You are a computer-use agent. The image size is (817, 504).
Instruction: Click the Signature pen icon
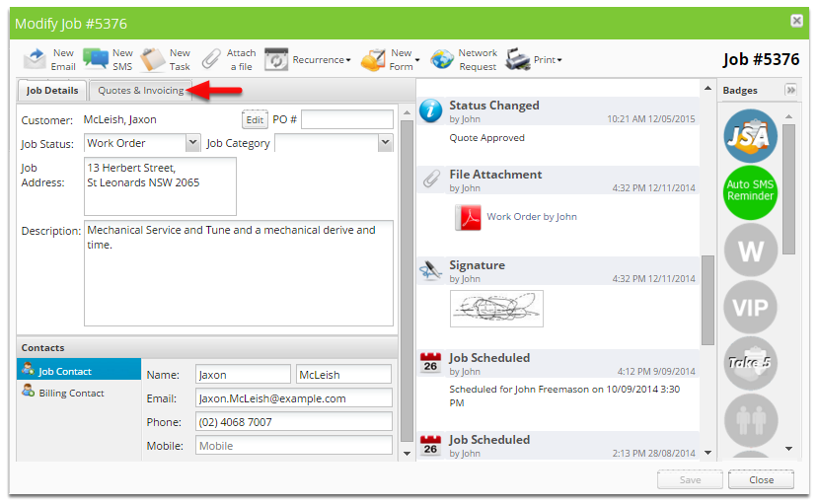pos(431,269)
